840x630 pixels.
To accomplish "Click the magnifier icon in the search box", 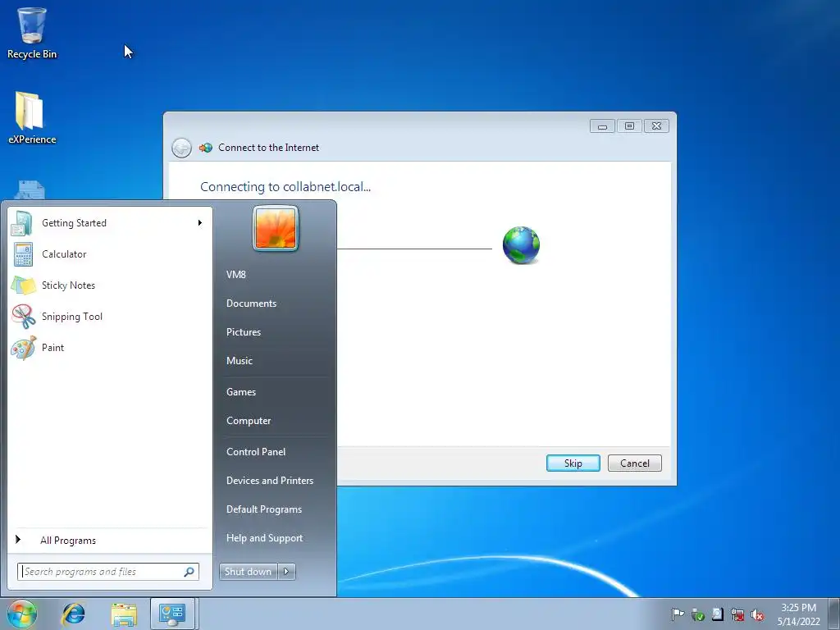I will tap(189, 572).
